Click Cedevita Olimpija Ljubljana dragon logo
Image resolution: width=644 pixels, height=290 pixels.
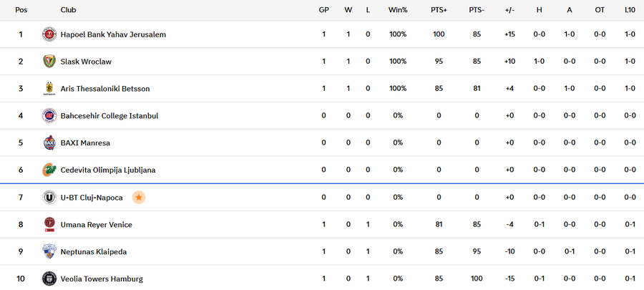click(x=49, y=170)
